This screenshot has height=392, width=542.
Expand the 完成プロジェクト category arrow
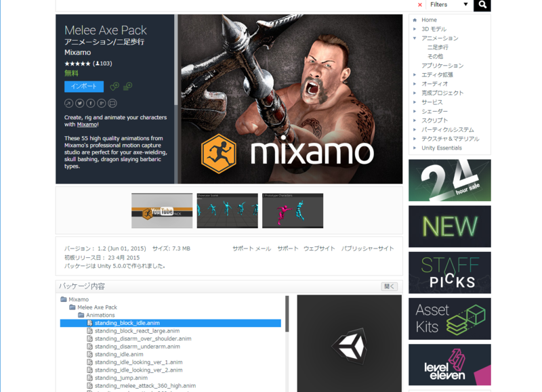pos(415,93)
